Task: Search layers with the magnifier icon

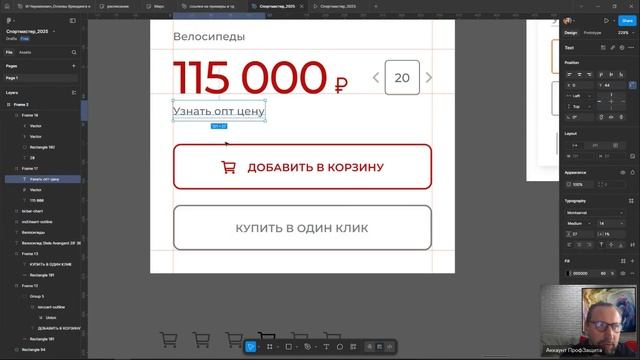Action: click(74, 52)
